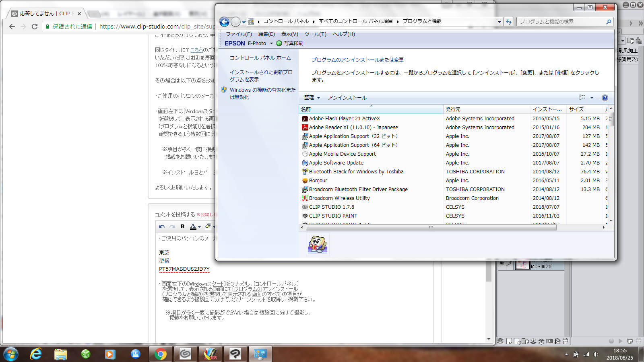The height and width of the screenshot is (362, 644).
Task: Open Windows Media Player from taskbar
Action: 110,354
